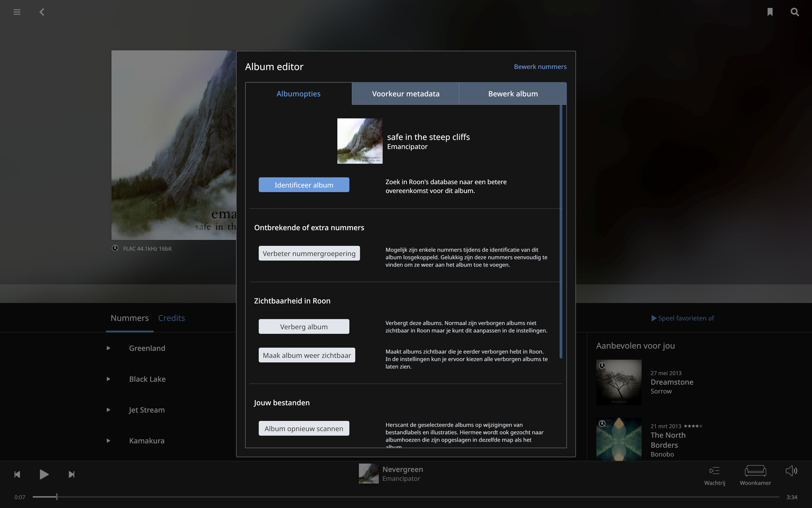Click the 3:34 track duration
The width and height of the screenshot is (812, 508).
(792, 497)
